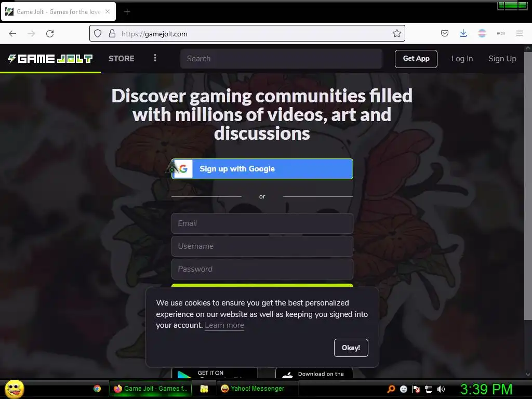This screenshot has width=532, height=399.
Task: Open the tracking protection shield icon
Action: 98,33
